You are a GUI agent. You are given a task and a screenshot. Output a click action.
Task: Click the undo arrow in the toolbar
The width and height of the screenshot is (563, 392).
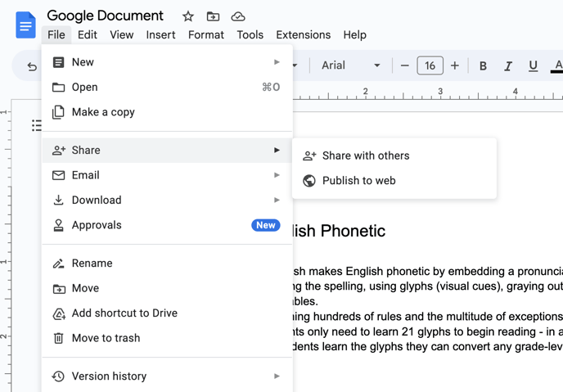click(x=32, y=66)
